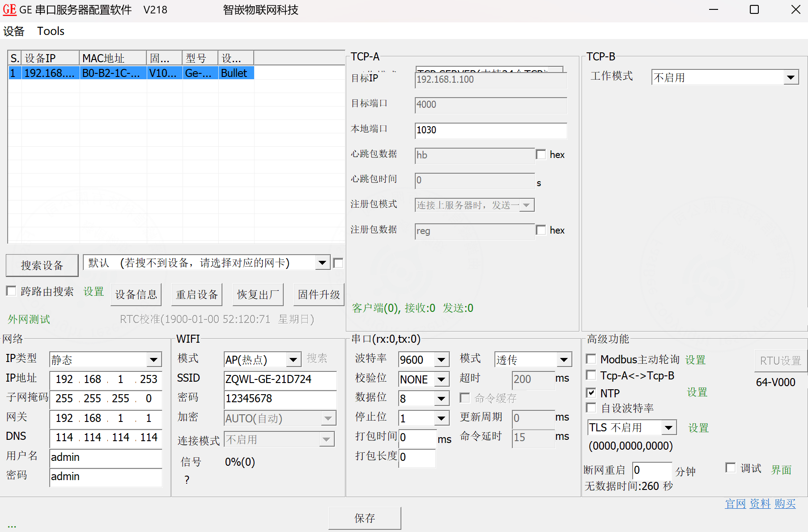This screenshot has height=532, width=808.
Task: Open the TCP-B 工作模式 dropdown
Action: click(792, 77)
